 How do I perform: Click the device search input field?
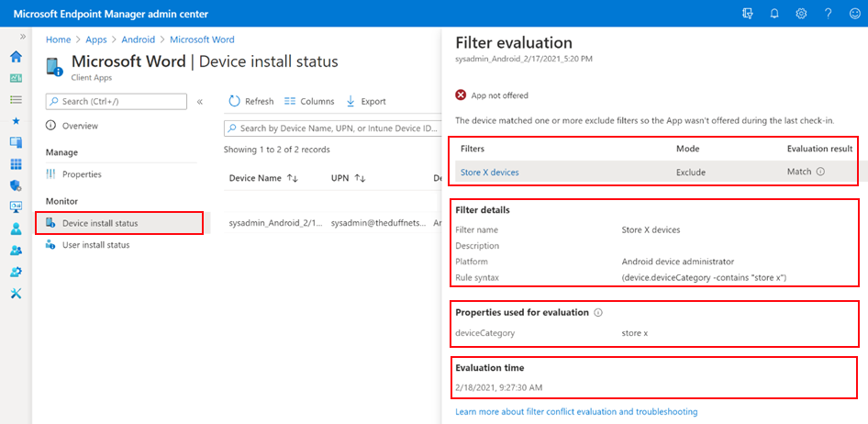[332, 128]
